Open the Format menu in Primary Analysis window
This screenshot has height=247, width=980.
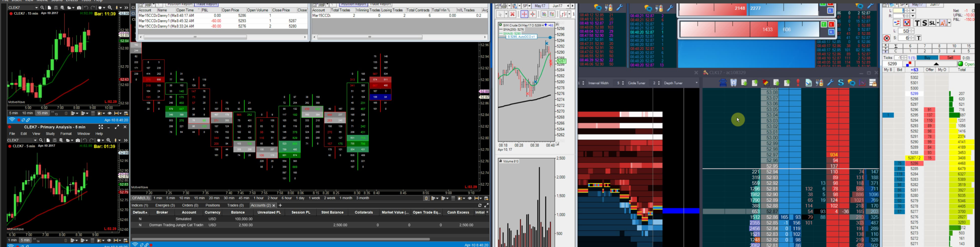coord(66,134)
